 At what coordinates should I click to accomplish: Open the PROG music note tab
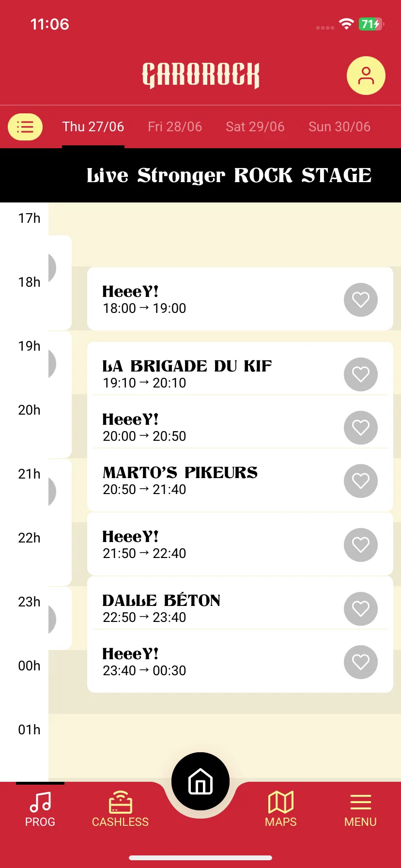(40, 809)
